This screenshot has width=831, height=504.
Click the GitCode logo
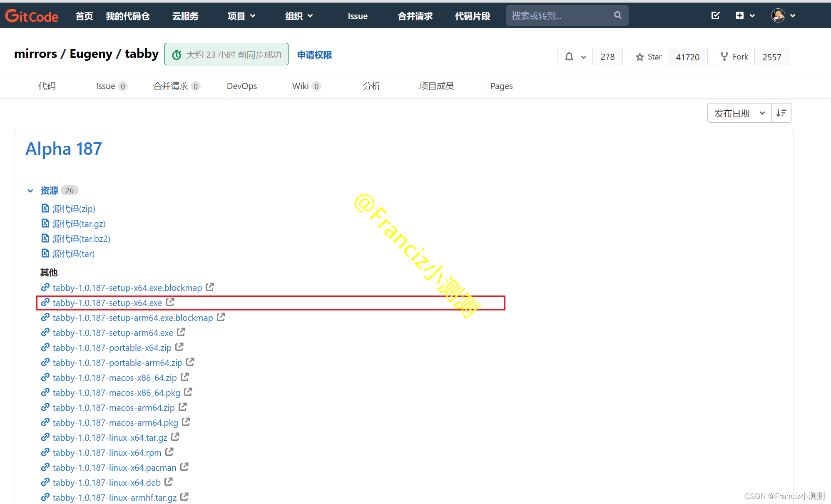[x=32, y=16]
